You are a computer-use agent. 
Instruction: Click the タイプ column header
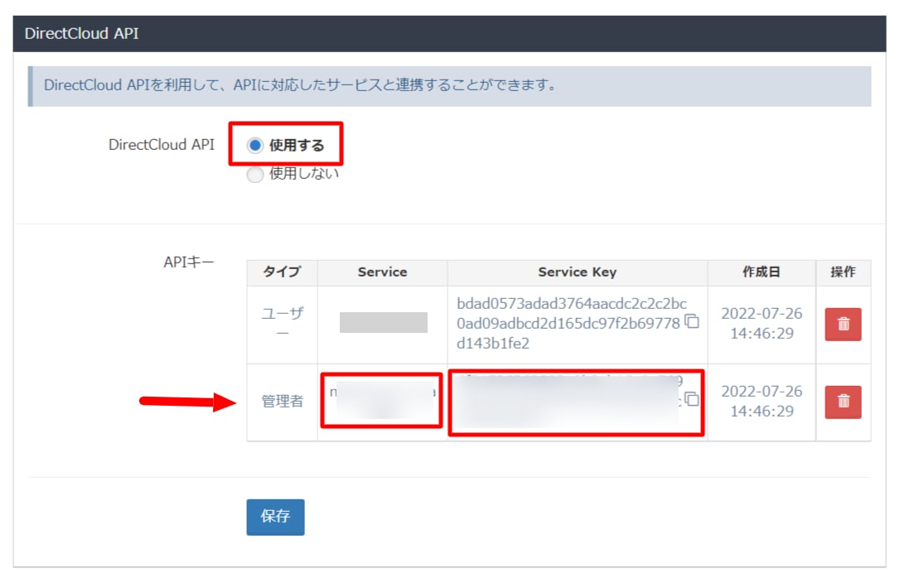[x=282, y=272]
